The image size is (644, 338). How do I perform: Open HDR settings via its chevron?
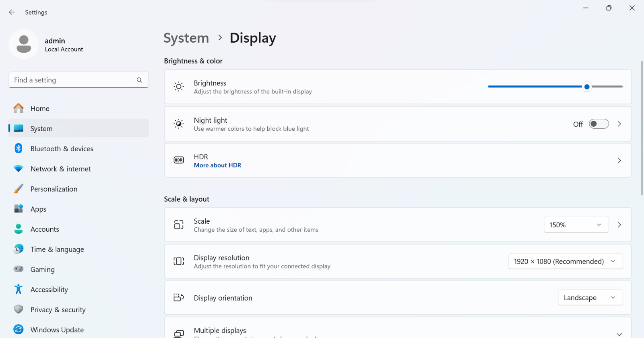click(619, 161)
